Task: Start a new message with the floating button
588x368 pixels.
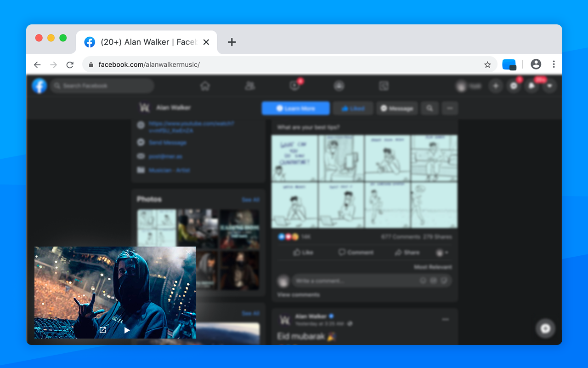Action: coord(545,328)
